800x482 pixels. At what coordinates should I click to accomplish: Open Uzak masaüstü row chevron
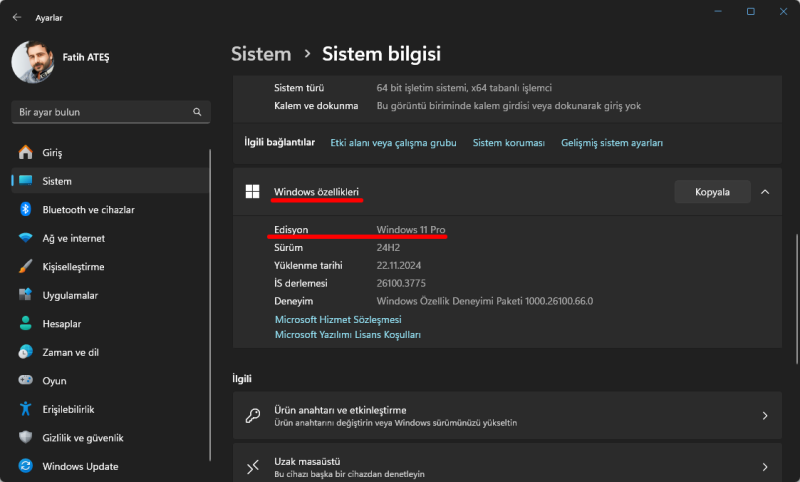[x=765, y=467]
